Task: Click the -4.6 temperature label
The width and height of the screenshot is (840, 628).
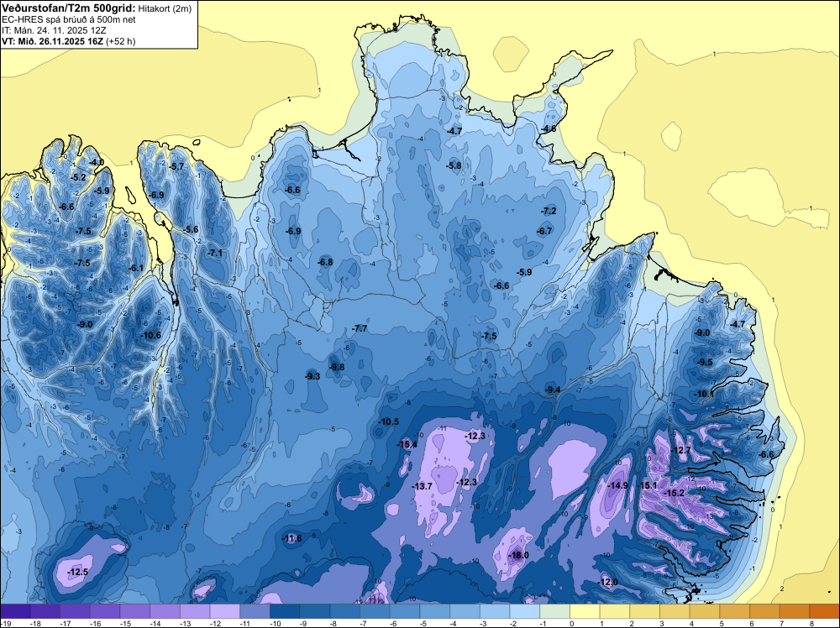Action: click(549, 128)
